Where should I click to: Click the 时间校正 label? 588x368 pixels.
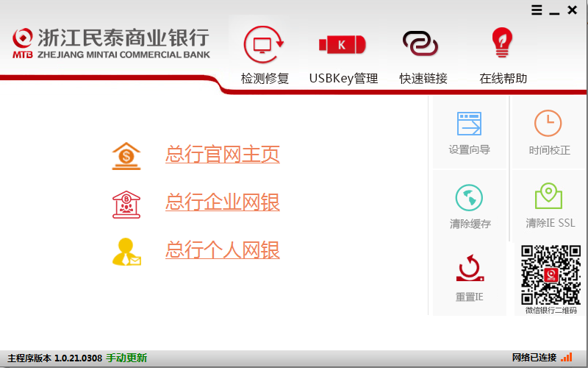pos(549,150)
